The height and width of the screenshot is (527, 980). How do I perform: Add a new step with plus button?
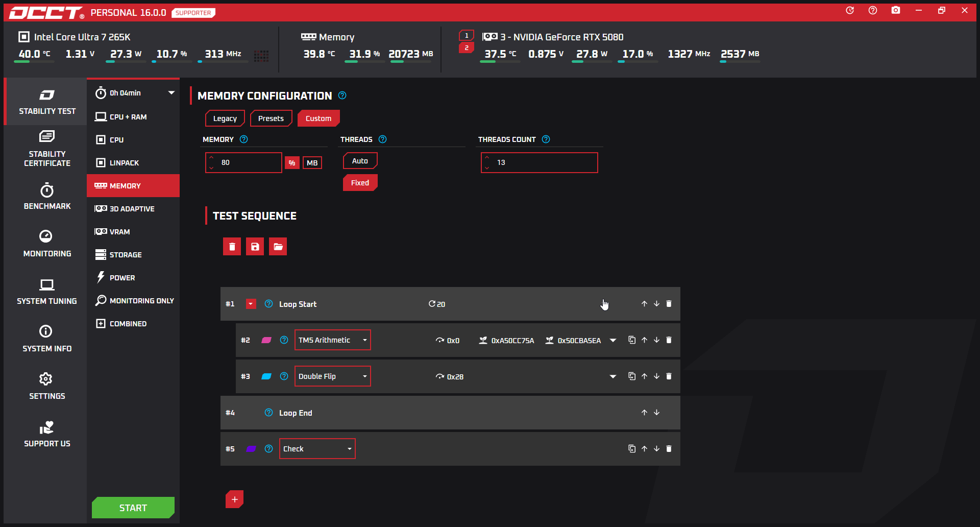coord(234,499)
